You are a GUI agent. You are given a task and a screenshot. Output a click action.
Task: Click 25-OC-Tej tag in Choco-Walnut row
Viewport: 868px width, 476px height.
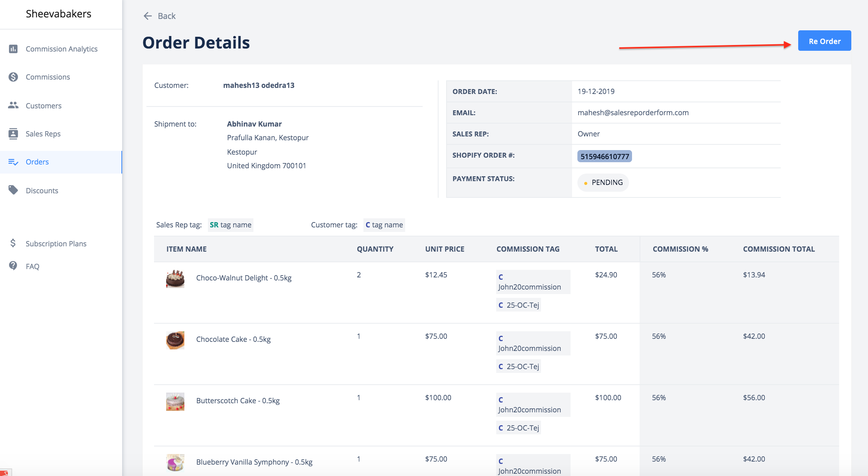click(519, 305)
